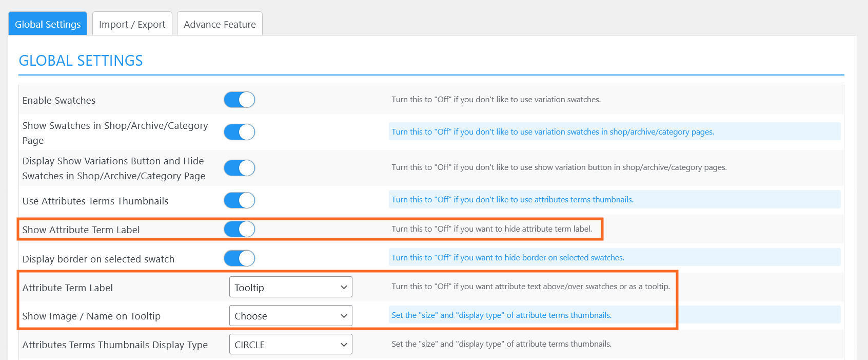Image resolution: width=868 pixels, height=360 pixels.
Task: Disable Display border on selected swatch toggle
Action: point(239,258)
